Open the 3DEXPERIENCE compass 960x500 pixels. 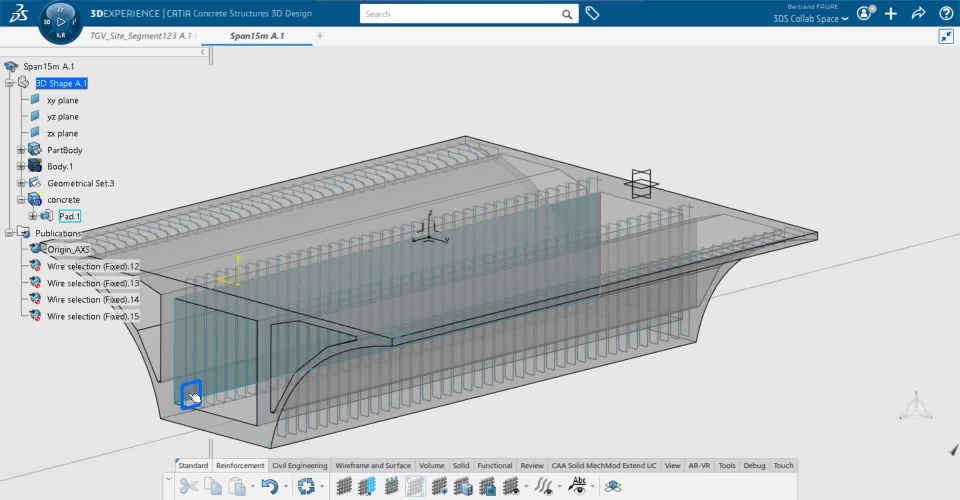(x=60, y=21)
